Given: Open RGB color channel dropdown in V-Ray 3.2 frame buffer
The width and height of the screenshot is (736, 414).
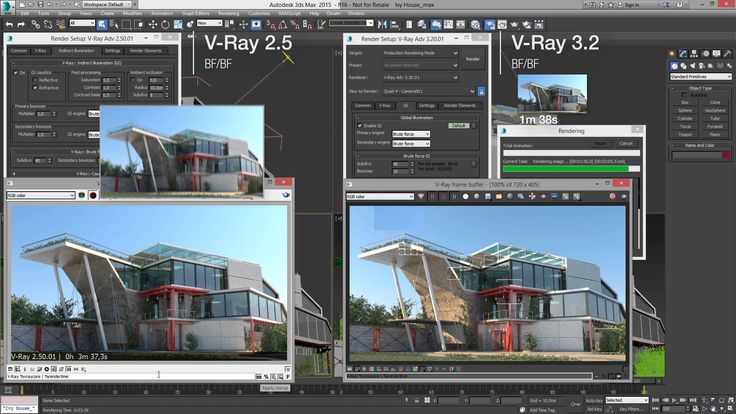Looking at the screenshot, I should click(380, 197).
